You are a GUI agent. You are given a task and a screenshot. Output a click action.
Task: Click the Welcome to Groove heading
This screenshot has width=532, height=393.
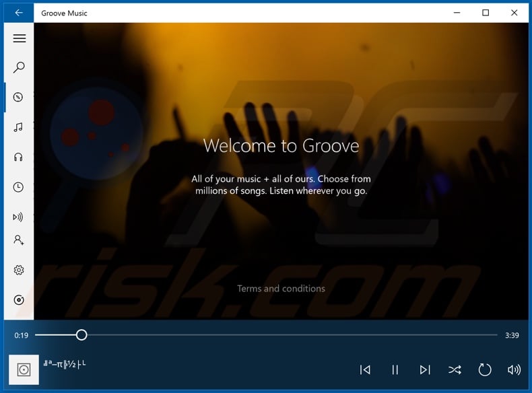point(281,146)
